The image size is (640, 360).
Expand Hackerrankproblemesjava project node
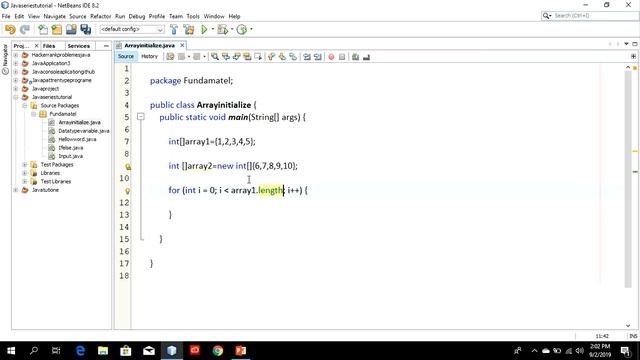[16, 55]
